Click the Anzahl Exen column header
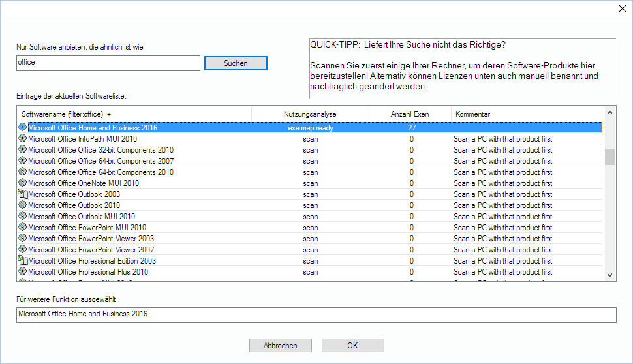 [x=410, y=114]
